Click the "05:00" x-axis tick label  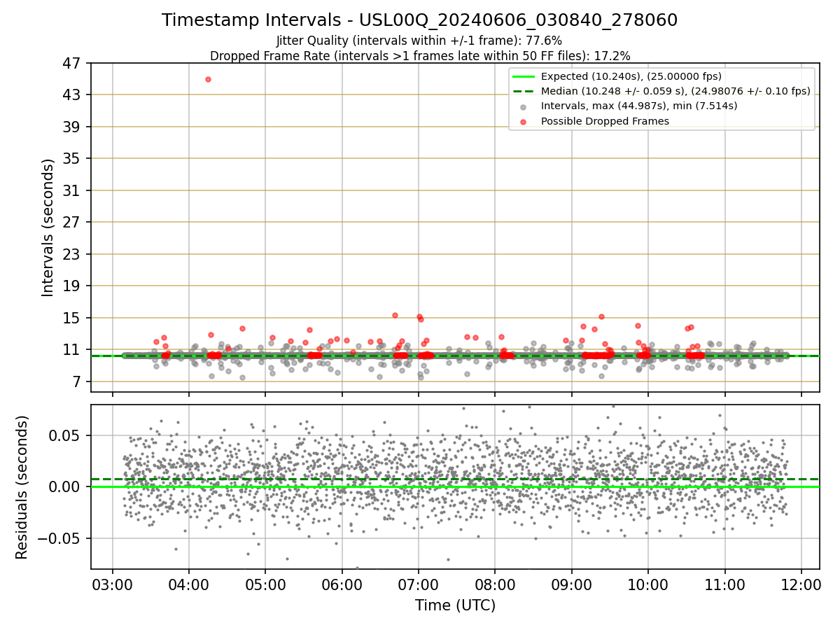[x=265, y=585]
